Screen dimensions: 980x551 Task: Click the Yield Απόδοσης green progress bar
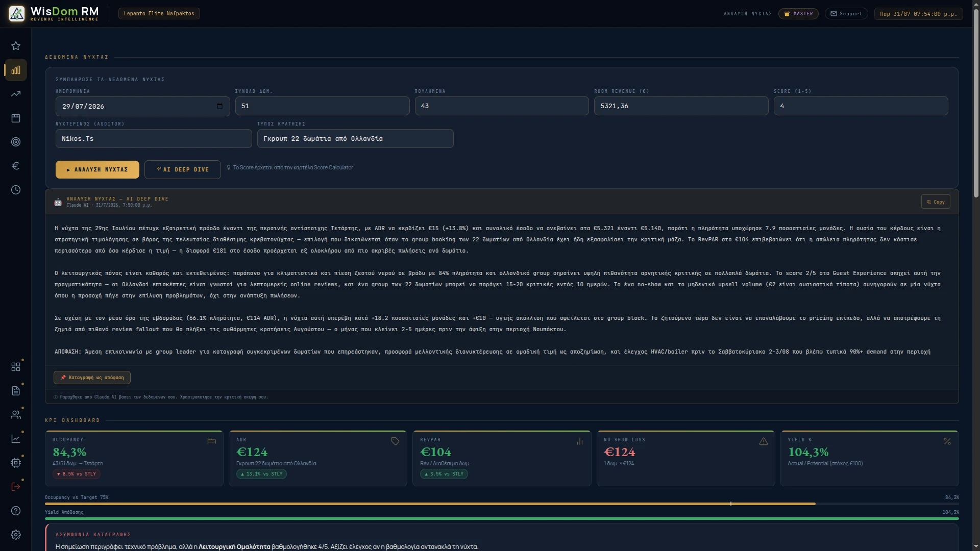click(502, 518)
